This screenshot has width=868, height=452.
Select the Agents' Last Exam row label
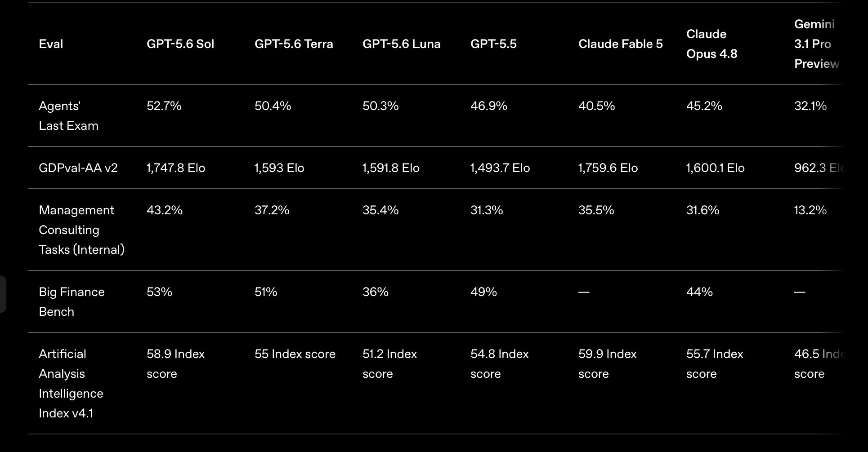click(68, 116)
